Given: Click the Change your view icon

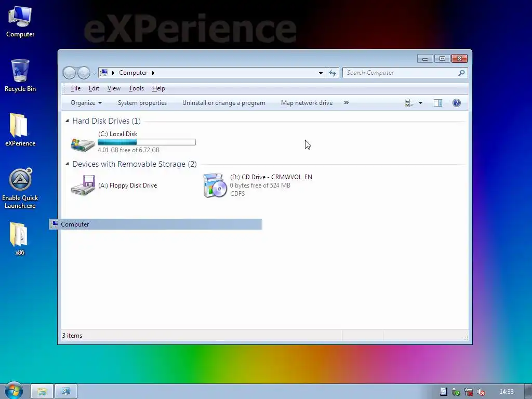Looking at the screenshot, I should point(409,103).
